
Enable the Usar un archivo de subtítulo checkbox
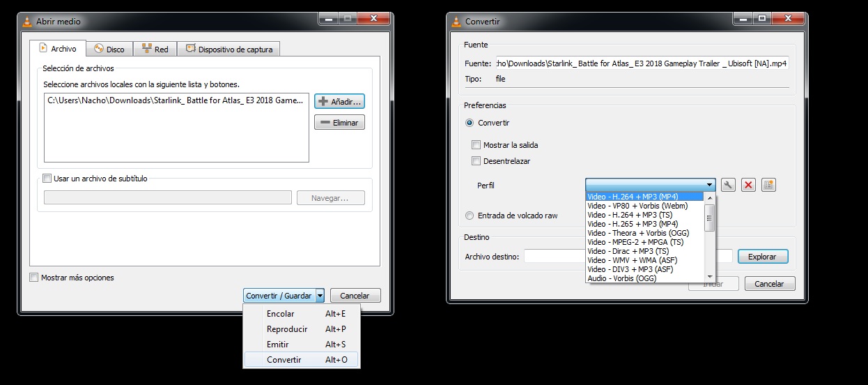coord(47,179)
